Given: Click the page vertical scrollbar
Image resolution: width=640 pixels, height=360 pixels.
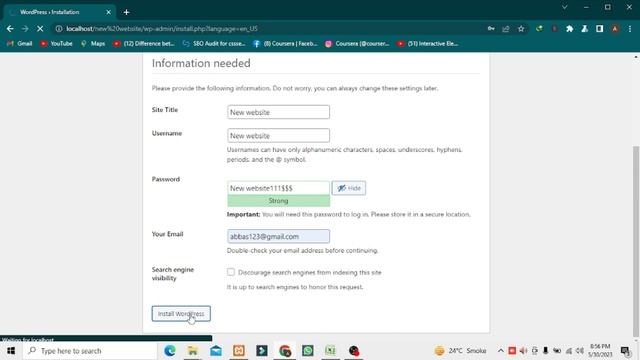Looking at the screenshot, I should click(x=636, y=241).
